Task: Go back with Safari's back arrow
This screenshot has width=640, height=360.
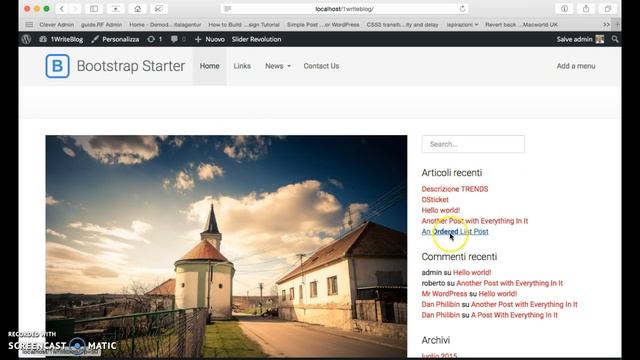Action: (62, 9)
